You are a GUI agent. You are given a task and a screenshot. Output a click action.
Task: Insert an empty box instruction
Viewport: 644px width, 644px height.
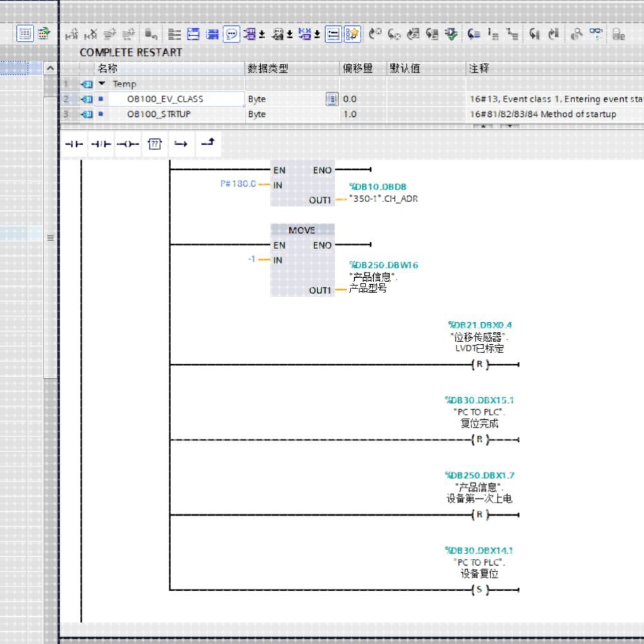(155, 144)
